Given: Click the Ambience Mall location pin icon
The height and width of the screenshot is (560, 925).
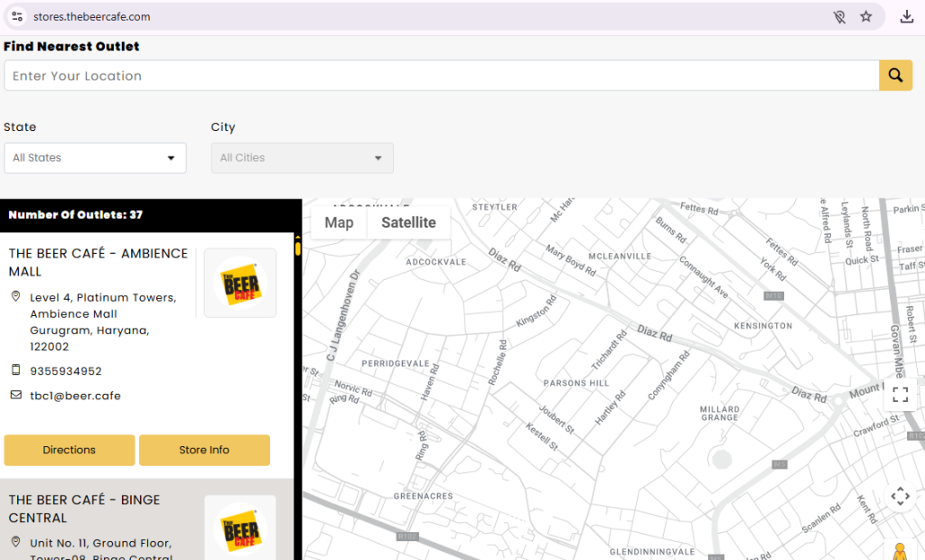Looking at the screenshot, I should (x=16, y=297).
